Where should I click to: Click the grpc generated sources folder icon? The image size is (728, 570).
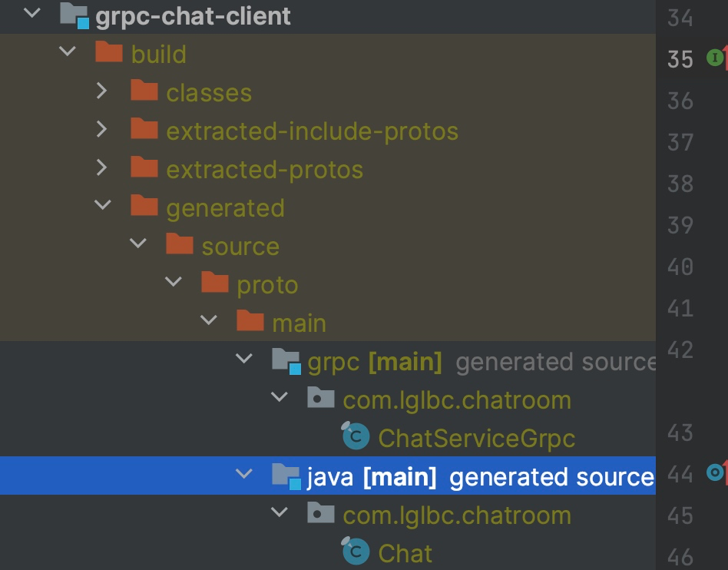click(x=286, y=360)
